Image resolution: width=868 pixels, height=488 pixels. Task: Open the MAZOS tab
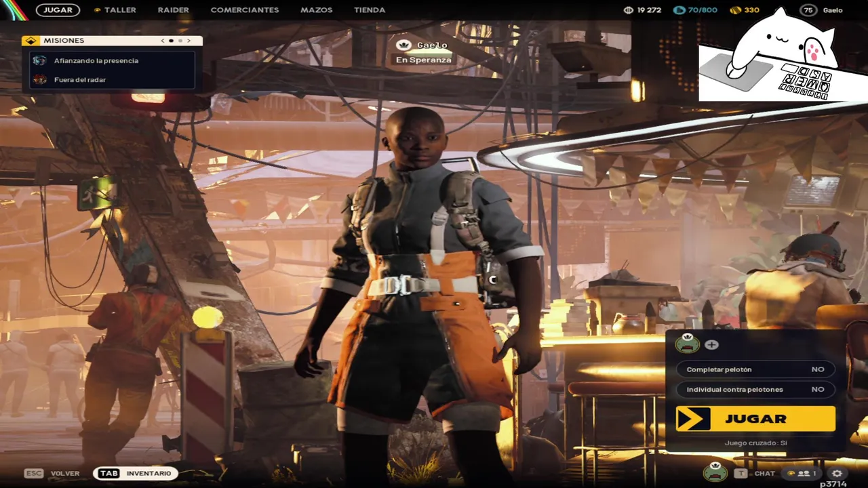coord(316,10)
